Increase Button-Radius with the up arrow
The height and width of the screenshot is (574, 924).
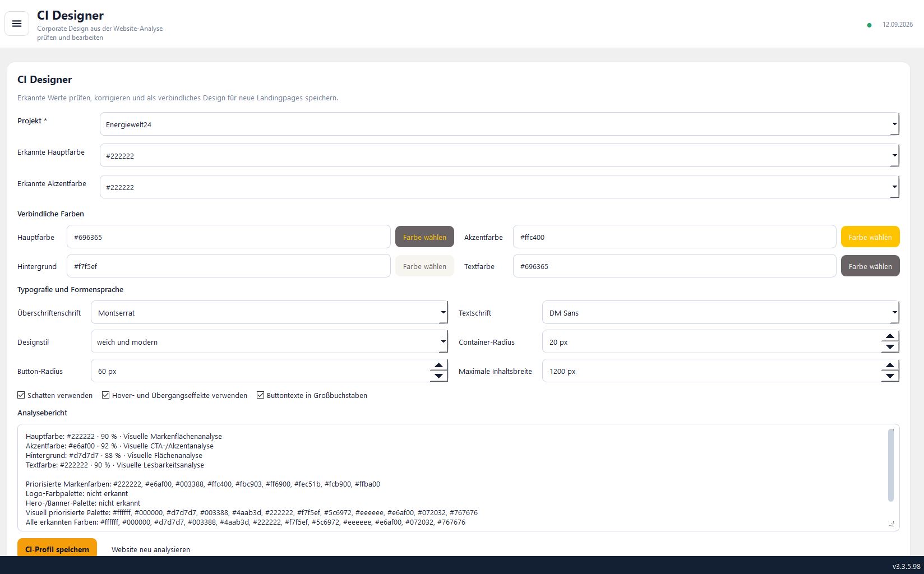pyautogui.click(x=439, y=365)
